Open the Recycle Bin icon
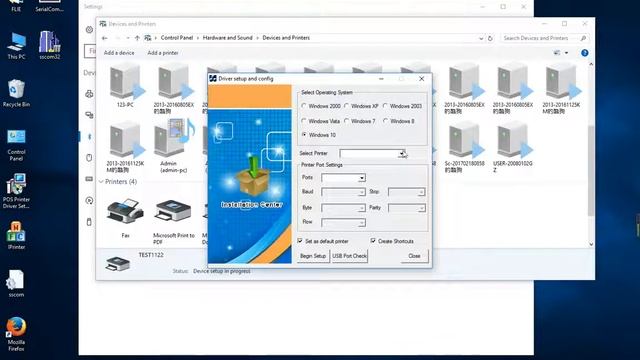The image size is (640, 360). click(x=16, y=93)
